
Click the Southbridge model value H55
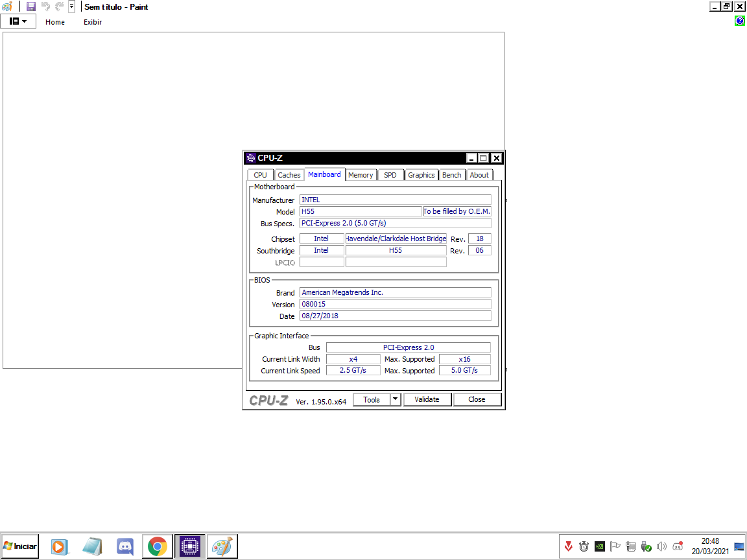[396, 250]
